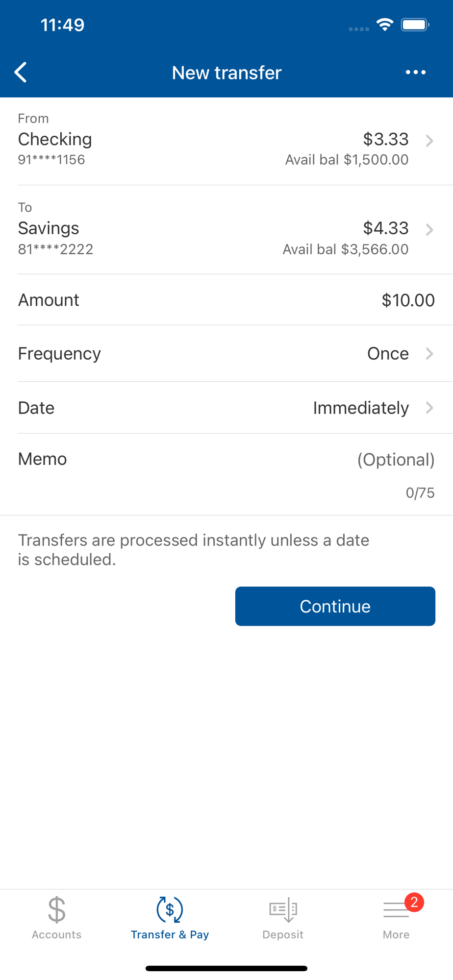The height and width of the screenshot is (980, 453).
Task: Tap the back arrow icon
Action: (x=21, y=73)
